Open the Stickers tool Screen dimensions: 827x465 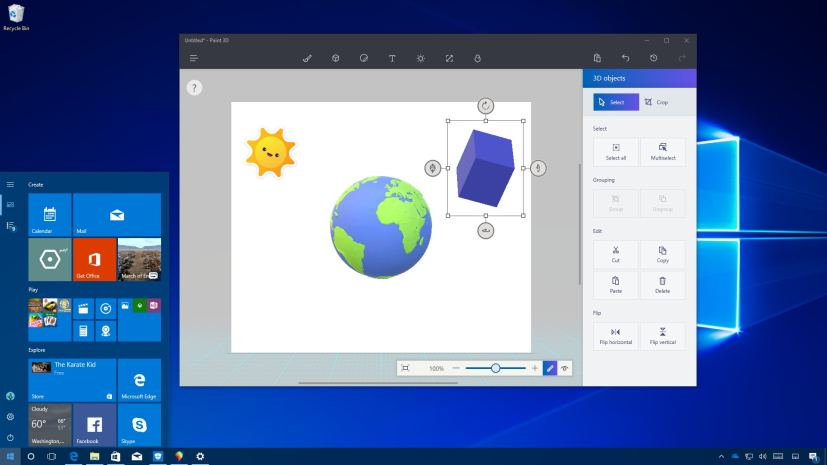(364, 58)
